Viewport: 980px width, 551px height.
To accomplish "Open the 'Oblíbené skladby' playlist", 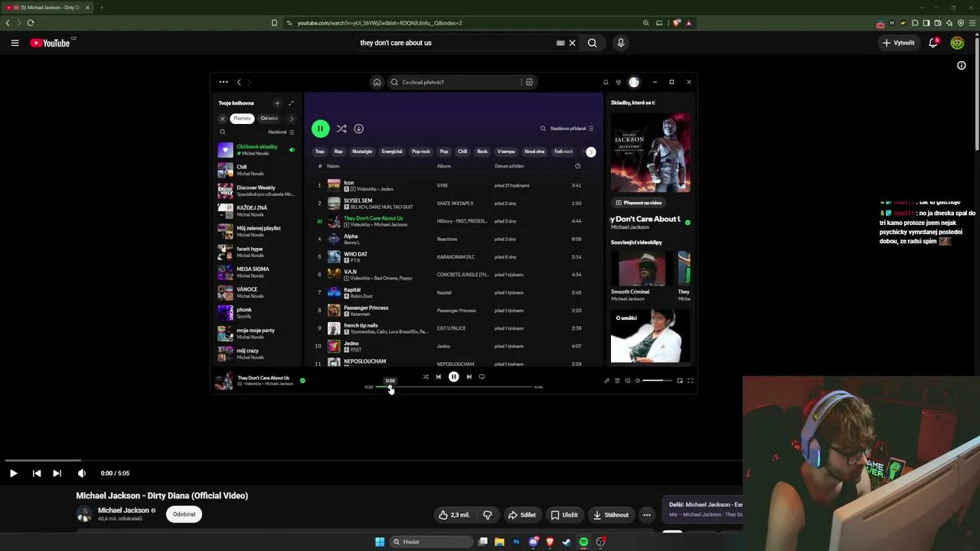I will (256, 150).
